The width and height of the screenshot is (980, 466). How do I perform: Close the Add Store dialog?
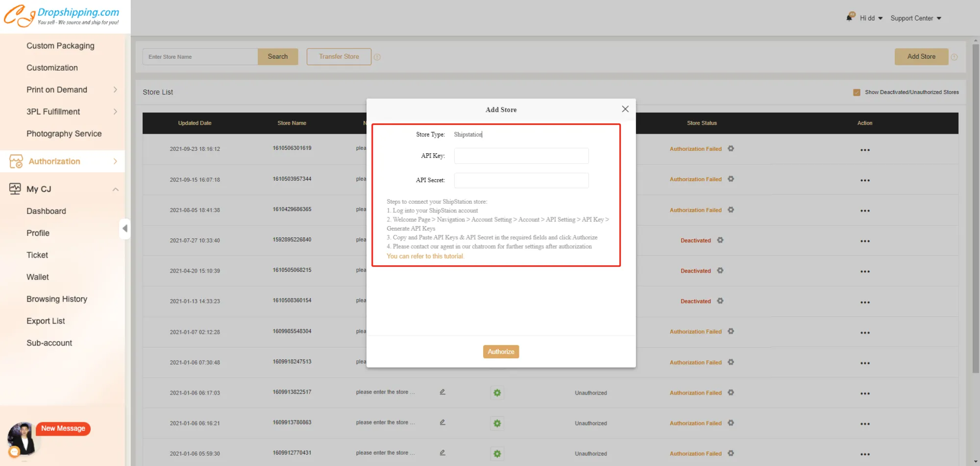[625, 109]
